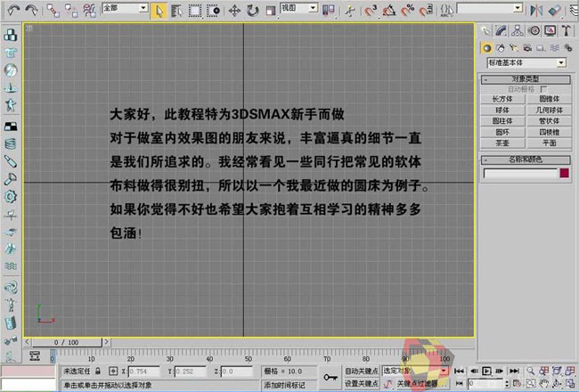Viewport: 579px width, 392px height.
Task: Activate the Select and Scale tool
Action: pos(271,11)
